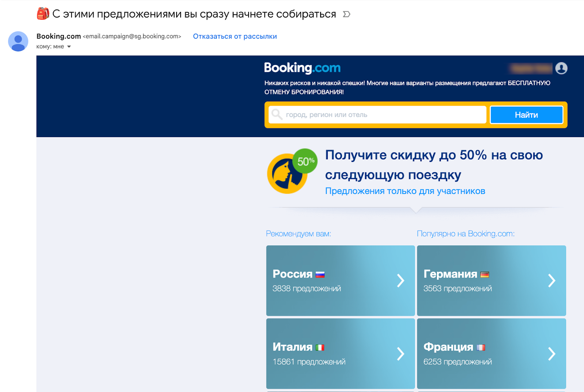Viewport: 584px width, 392px height.
Task: Click the chevron arrow on Италия card
Action: [401, 353]
